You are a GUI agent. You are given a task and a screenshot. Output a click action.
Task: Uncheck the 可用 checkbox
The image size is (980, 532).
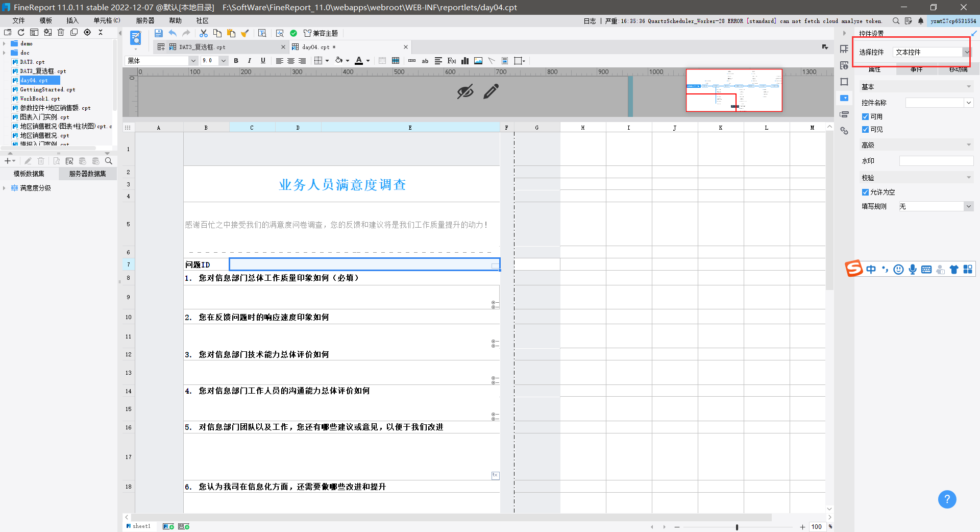click(865, 117)
